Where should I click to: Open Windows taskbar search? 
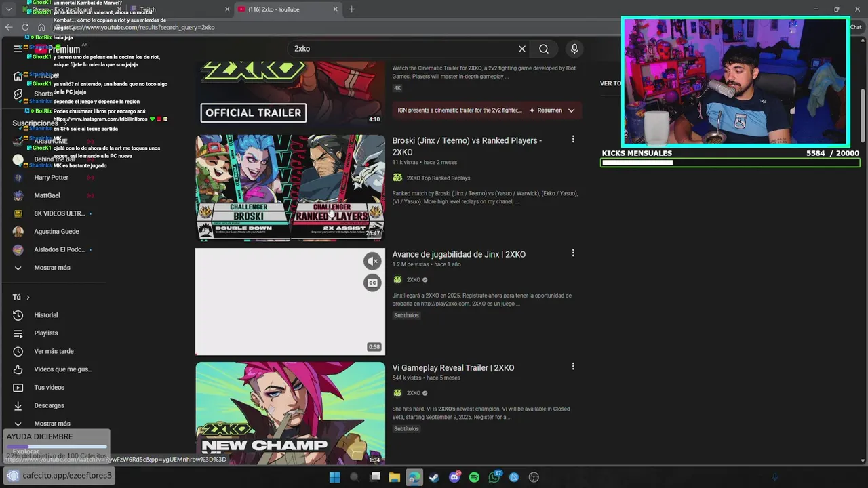[354, 477]
